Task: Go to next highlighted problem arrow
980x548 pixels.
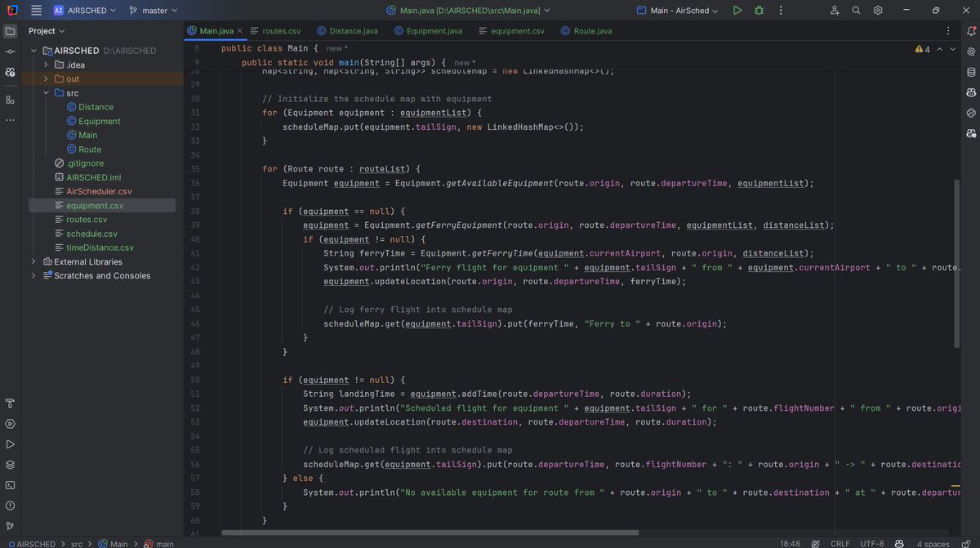Action: tap(954, 49)
